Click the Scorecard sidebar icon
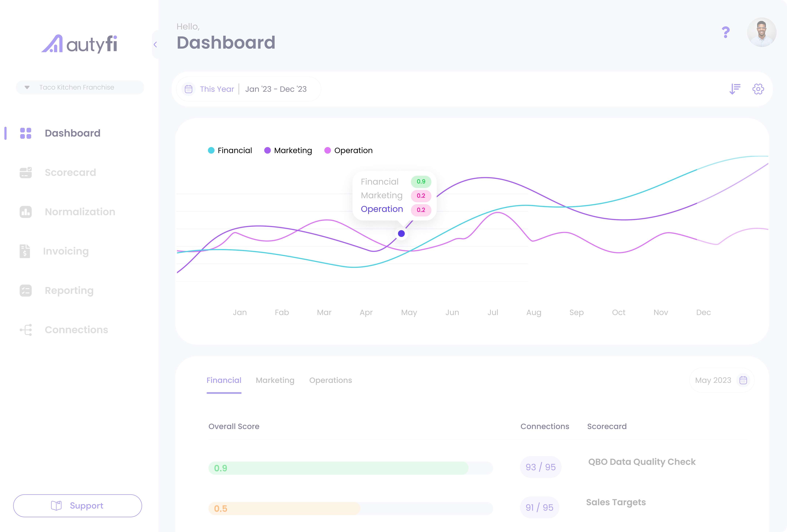The height and width of the screenshot is (532, 787). (26, 172)
